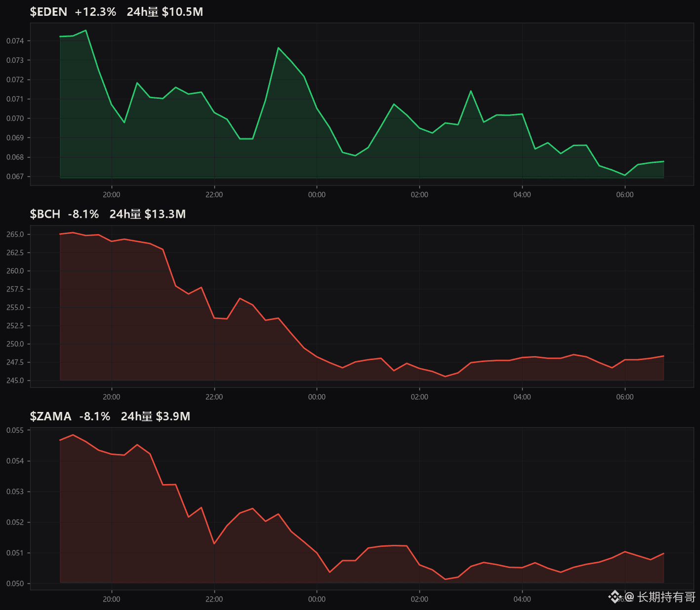The width and height of the screenshot is (700, 610).
Task: Select the 0.050 y-axis value
Action: point(15,584)
